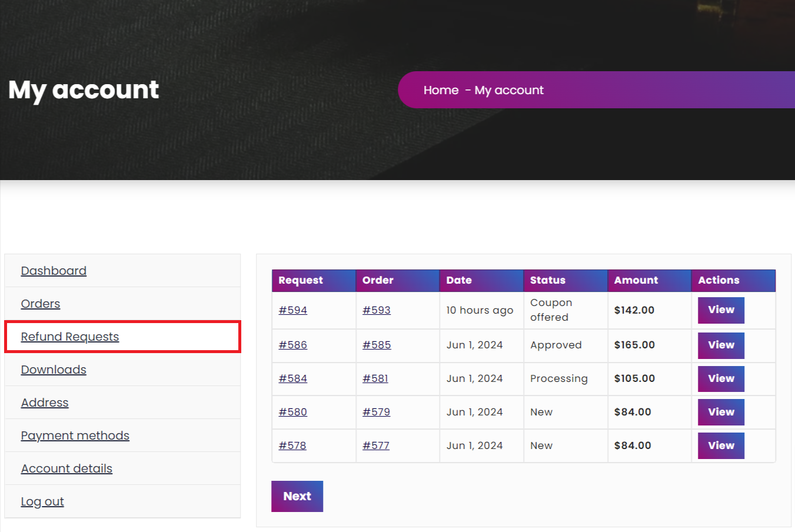This screenshot has height=532, width=795.
Task: Navigate to Home via the breadcrumb
Action: (x=441, y=89)
